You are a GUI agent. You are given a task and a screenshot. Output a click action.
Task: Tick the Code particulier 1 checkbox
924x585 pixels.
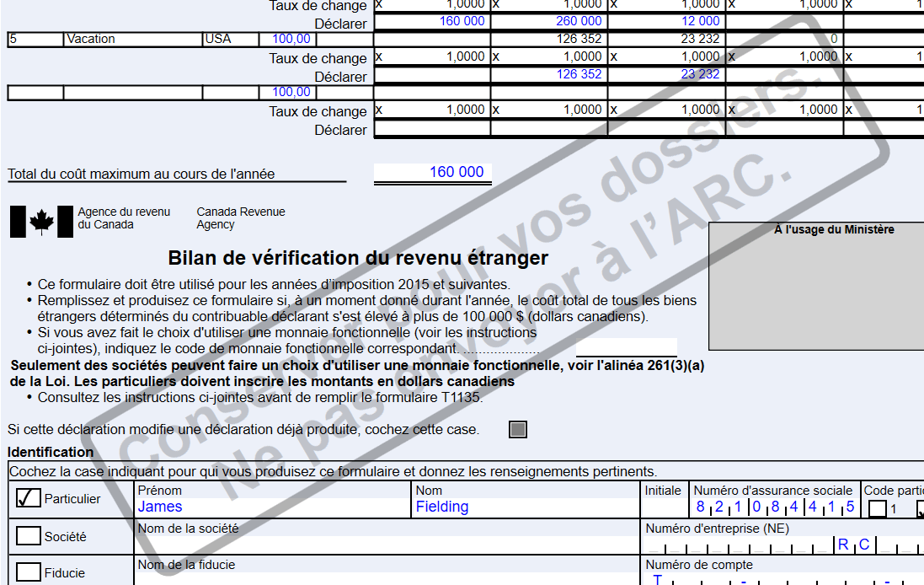click(878, 508)
